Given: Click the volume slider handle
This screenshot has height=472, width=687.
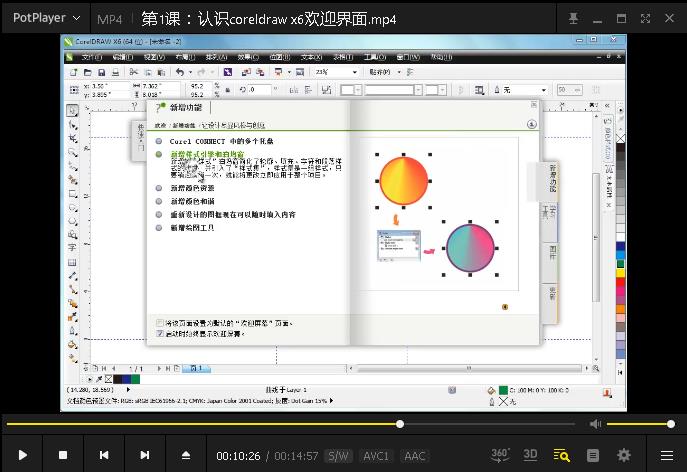Looking at the screenshot, I should click(x=671, y=424).
